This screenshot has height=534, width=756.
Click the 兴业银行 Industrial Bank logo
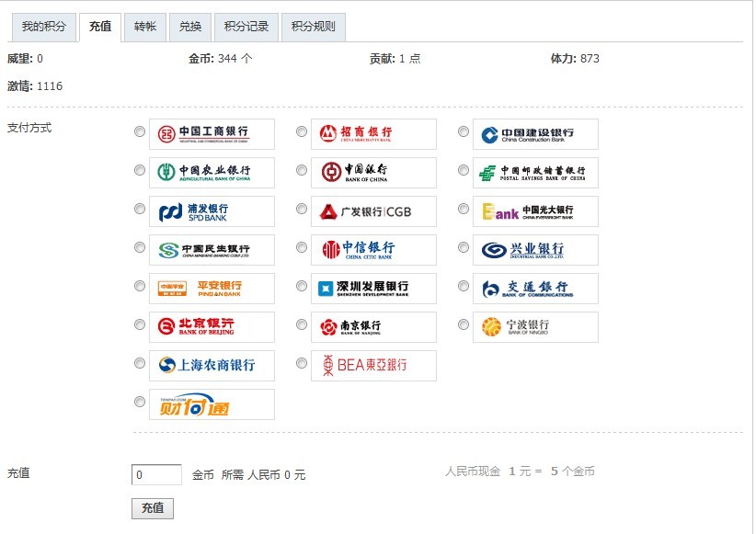click(x=535, y=250)
